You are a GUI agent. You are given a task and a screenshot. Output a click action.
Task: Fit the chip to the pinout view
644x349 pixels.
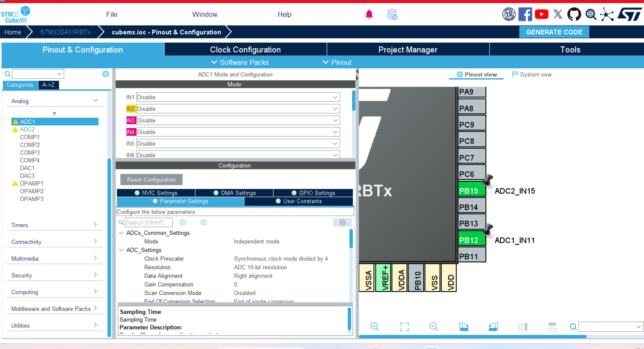(x=404, y=327)
